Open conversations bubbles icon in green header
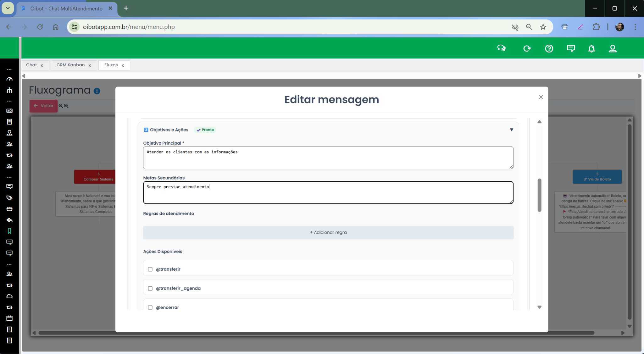This screenshot has height=354, width=644. 502,48
